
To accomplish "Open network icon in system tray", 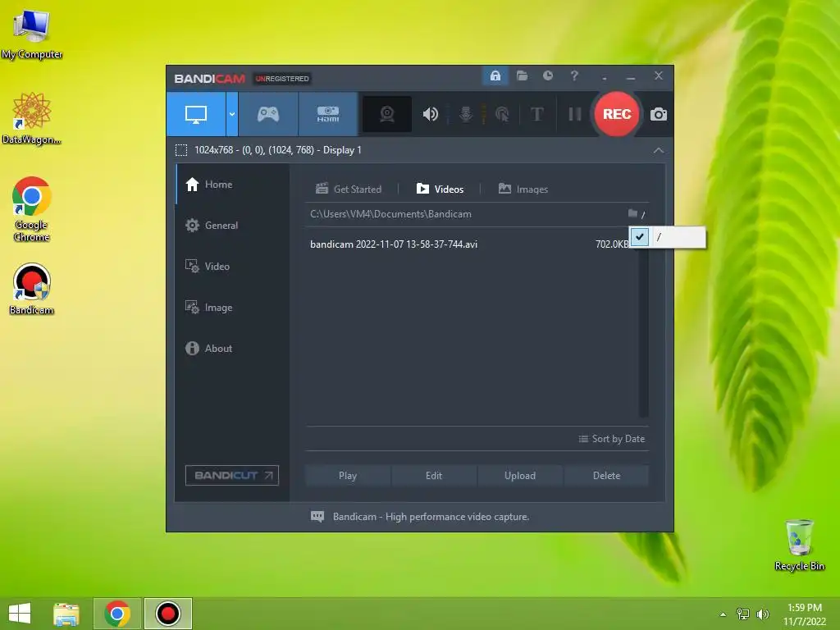I will coord(742,614).
